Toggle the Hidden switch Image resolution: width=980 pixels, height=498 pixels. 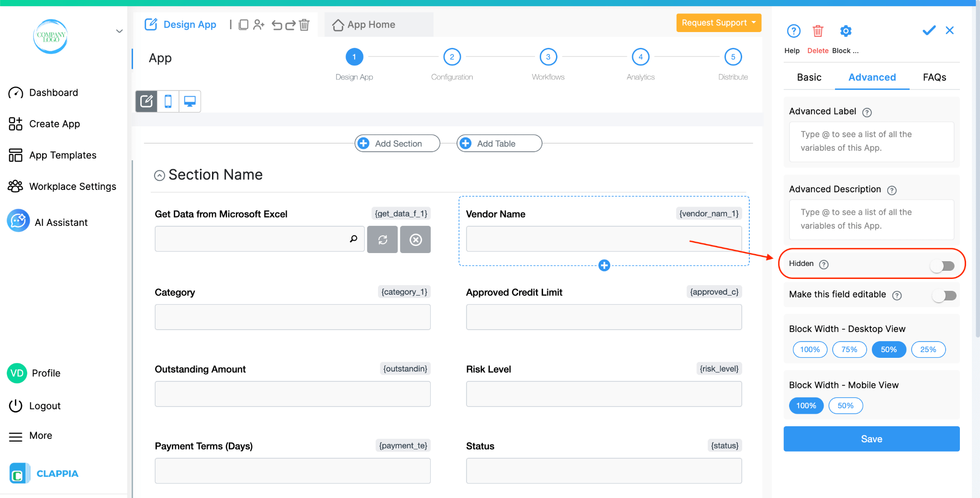(943, 266)
